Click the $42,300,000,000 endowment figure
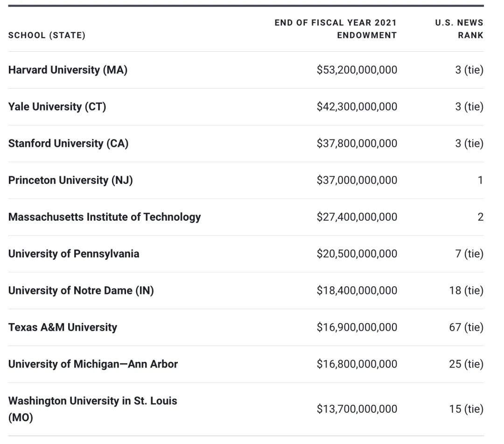This screenshot has width=504, height=444. pos(357,107)
